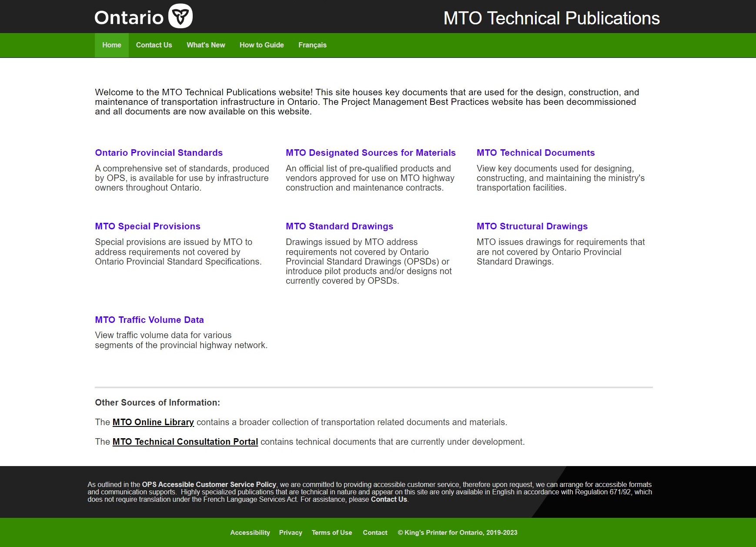Screen dimensions: 756x547
Task: Click text 'Drawings issued by MTO address'
Action: coord(369,261)
